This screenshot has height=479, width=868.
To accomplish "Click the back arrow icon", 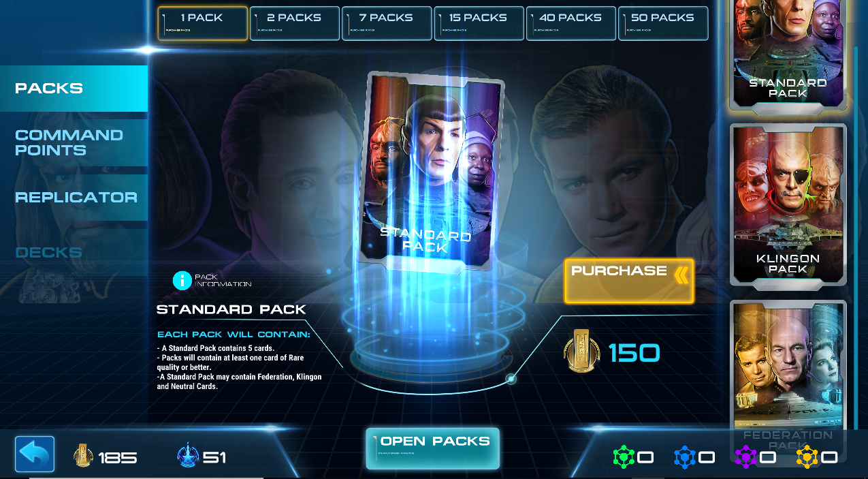I will 35,454.
